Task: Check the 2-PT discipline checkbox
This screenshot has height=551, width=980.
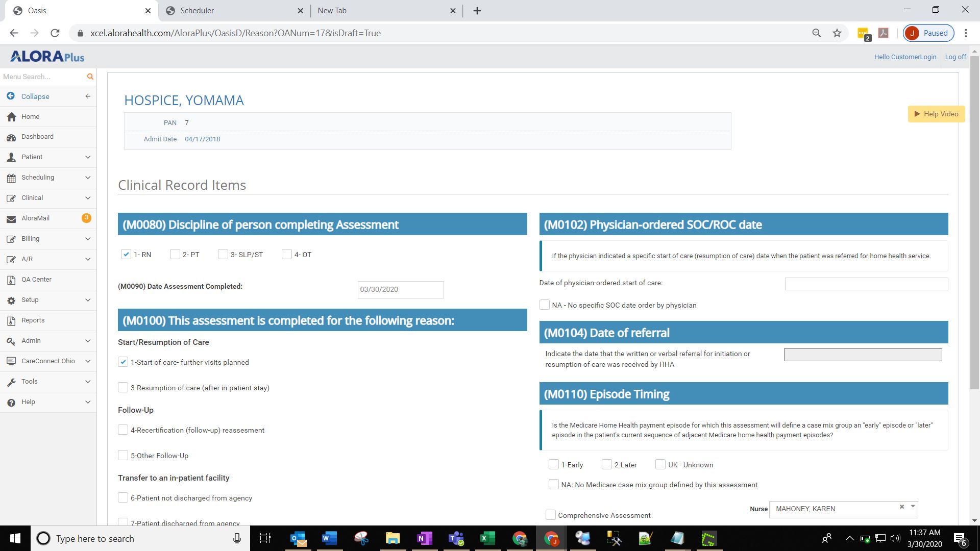Action: point(175,254)
